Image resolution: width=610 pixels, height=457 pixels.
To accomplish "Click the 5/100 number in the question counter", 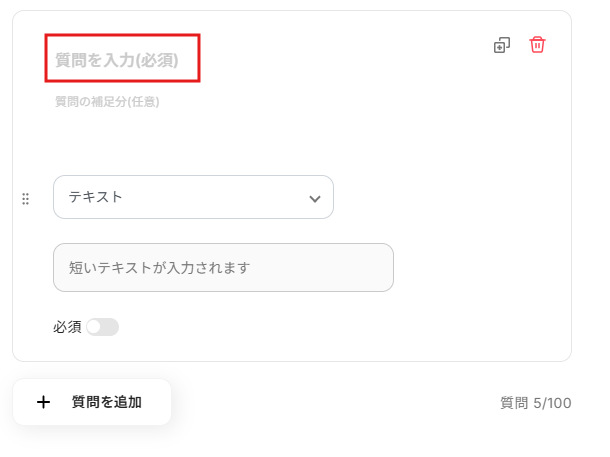I will click(551, 403).
